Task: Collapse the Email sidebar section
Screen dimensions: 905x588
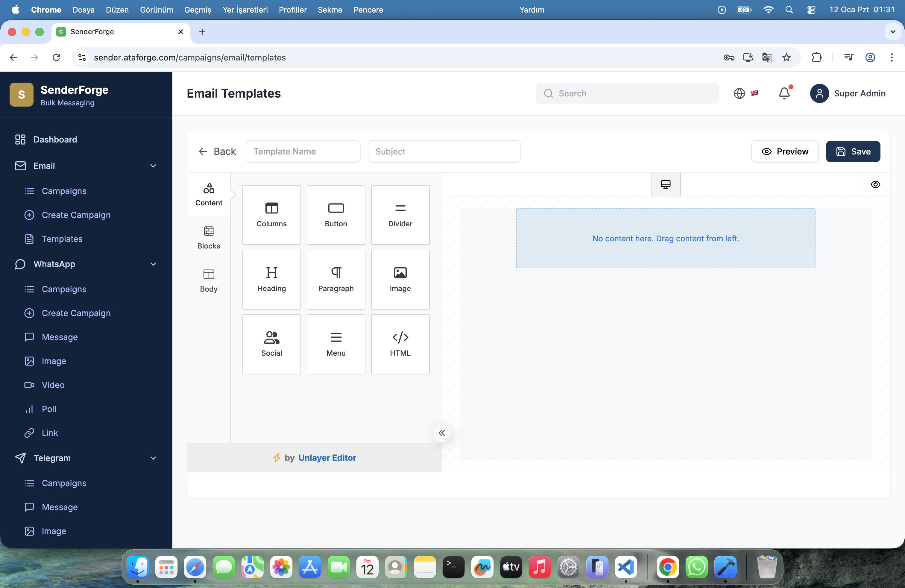Action: coord(153,166)
